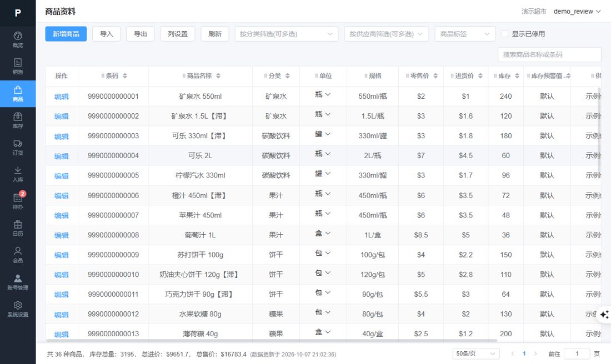Click 导出 export button

pyautogui.click(x=141, y=34)
